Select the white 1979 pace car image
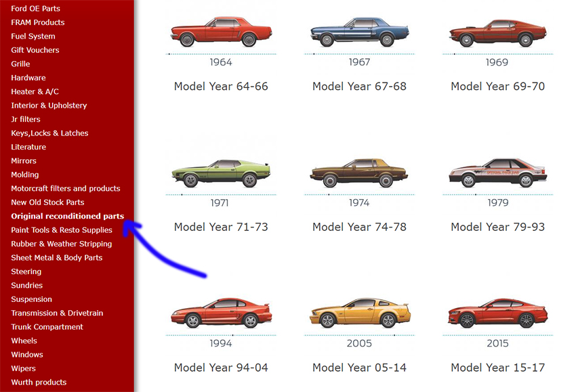Image resolution: width=576 pixels, height=392 pixels. tap(497, 174)
